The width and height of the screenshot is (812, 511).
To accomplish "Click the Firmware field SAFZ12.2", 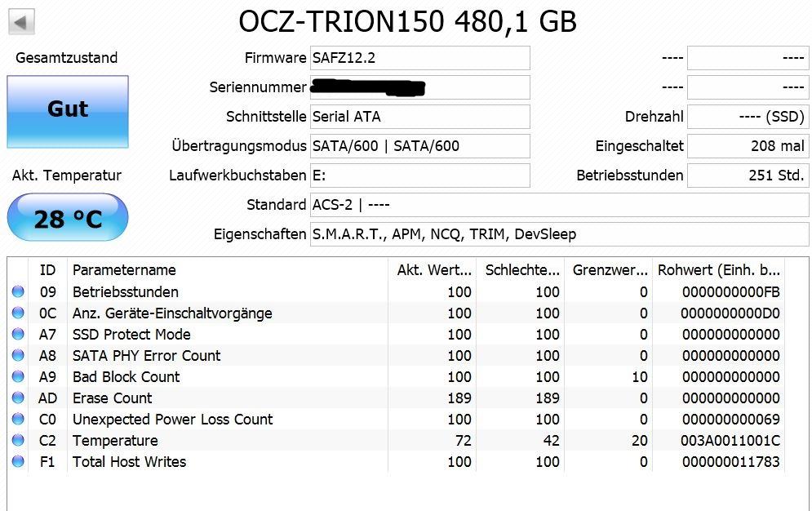I will point(420,58).
